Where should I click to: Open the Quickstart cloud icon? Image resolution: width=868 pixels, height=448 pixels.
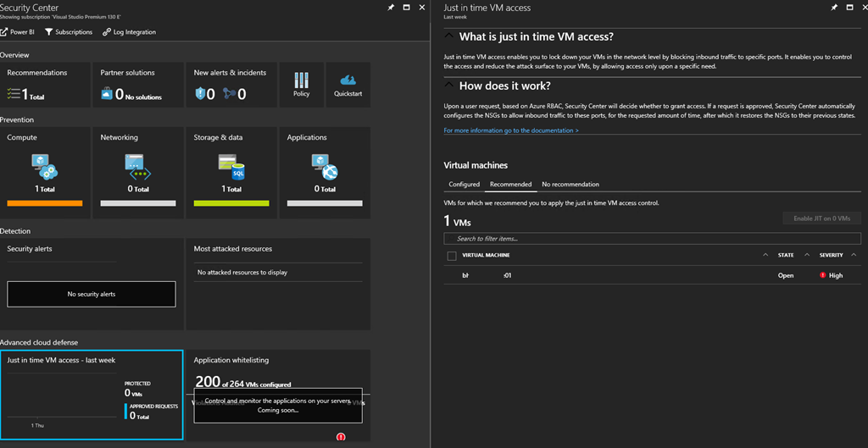click(x=348, y=80)
